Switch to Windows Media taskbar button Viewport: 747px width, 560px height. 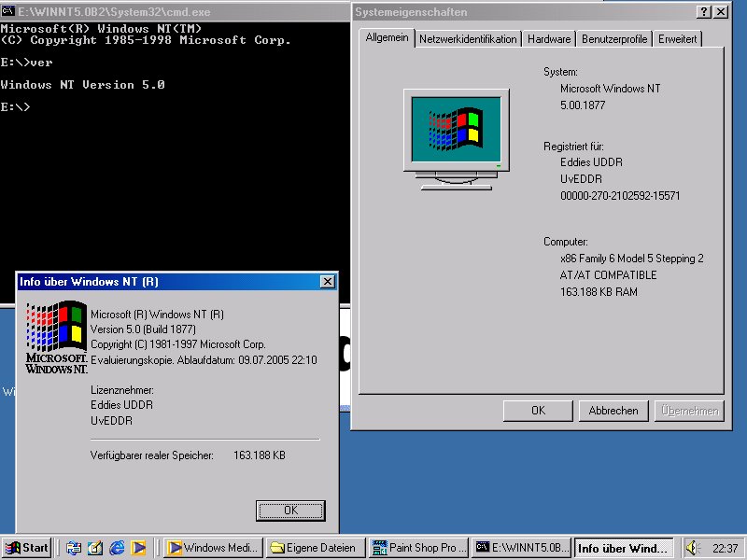click(x=213, y=548)
